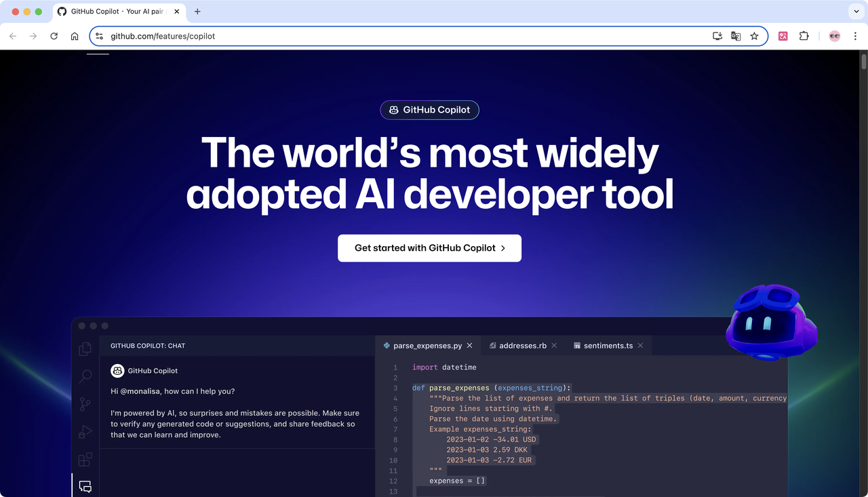The image size is (868, 497).
Task: Open the Chrome profile avatar menu
Action: [834, 36]
